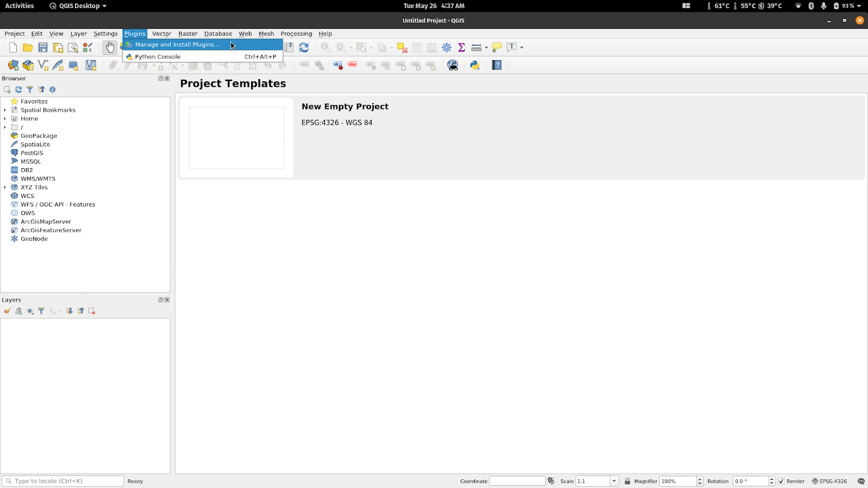
Task: Enable Browser properties widget info icon
Action: coord(53,89)
